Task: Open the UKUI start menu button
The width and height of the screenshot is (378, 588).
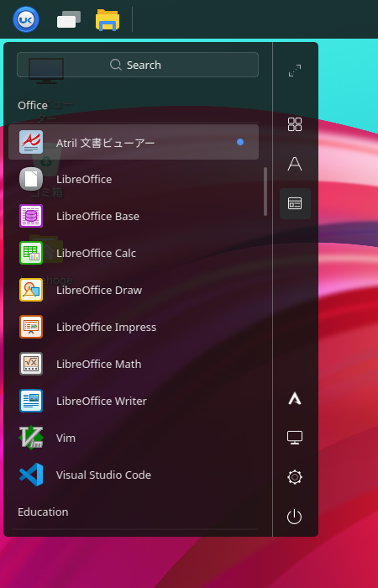Action: (26, 19)
